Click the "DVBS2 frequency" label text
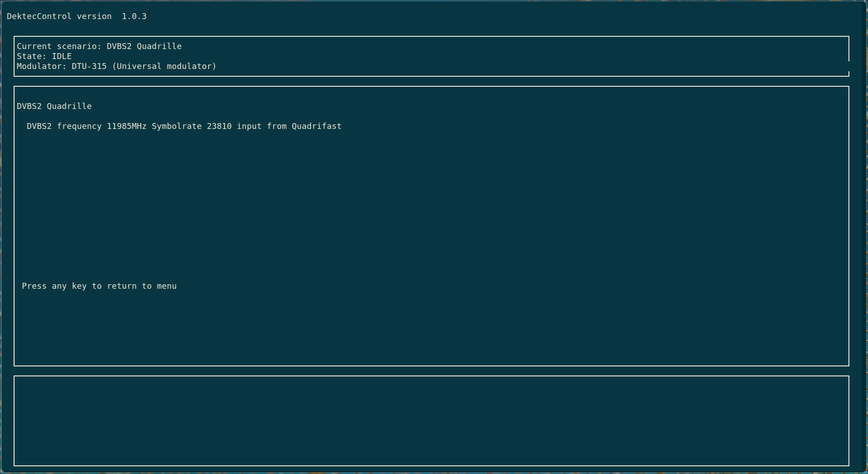 [x=64, y=126]
